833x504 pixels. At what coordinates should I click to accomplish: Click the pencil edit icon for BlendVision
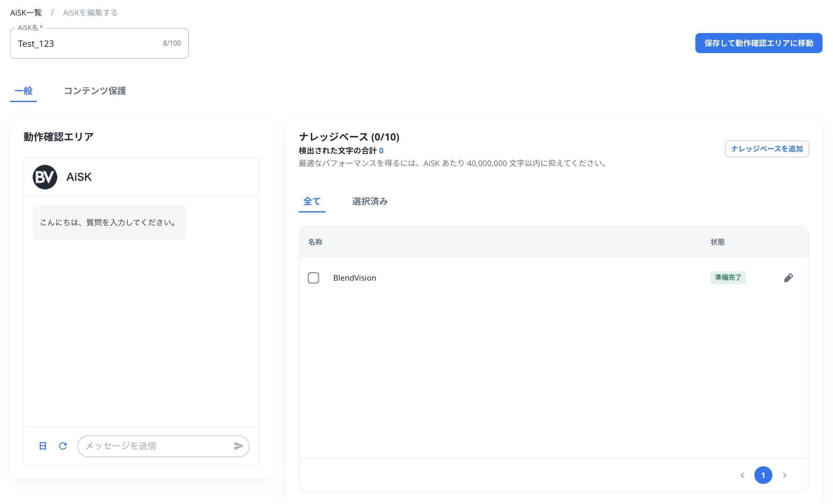788,278
